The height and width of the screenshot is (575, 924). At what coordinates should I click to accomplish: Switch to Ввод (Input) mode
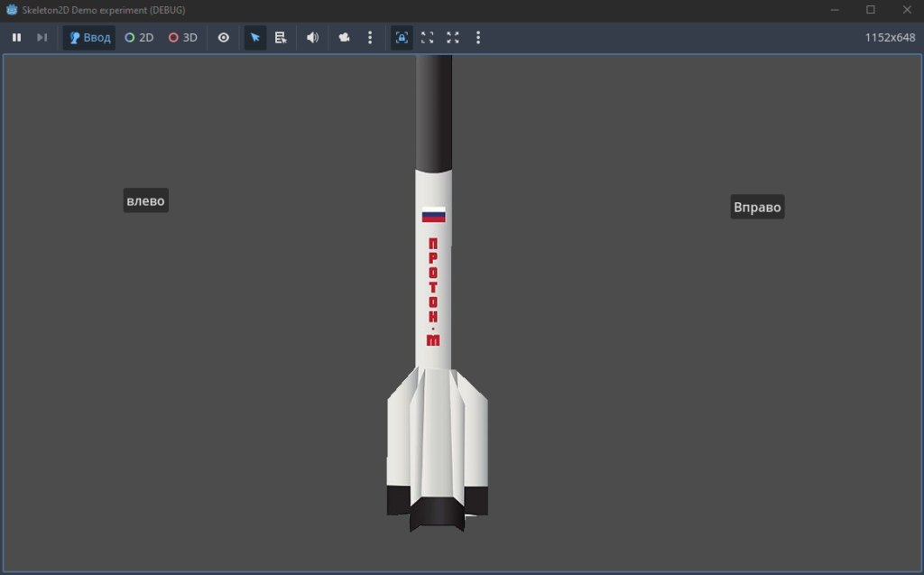[x=89, y=37]
